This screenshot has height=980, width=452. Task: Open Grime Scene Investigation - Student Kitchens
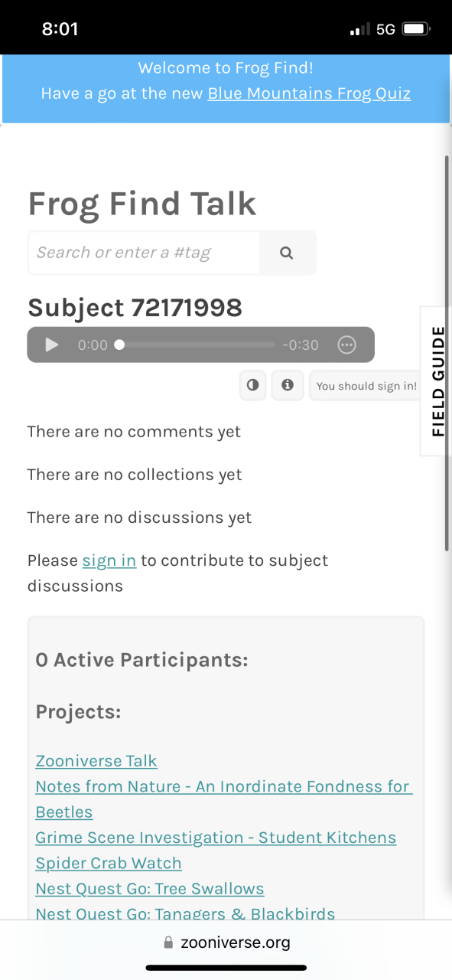[216, 838]
